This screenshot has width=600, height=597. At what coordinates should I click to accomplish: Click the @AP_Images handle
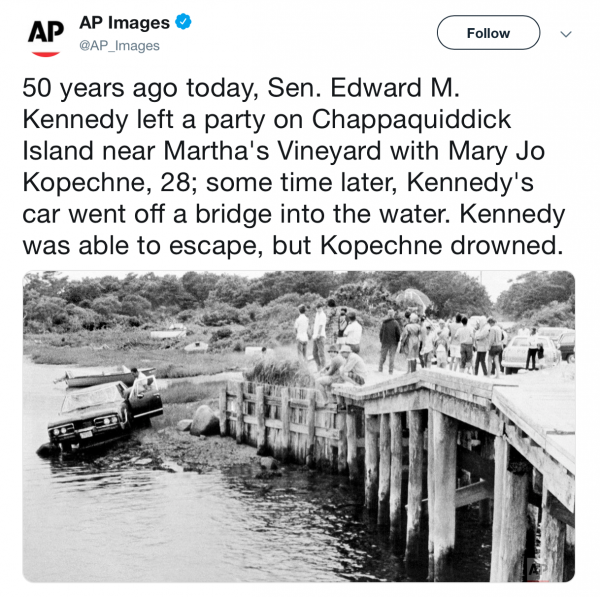[x=119, y=46]
